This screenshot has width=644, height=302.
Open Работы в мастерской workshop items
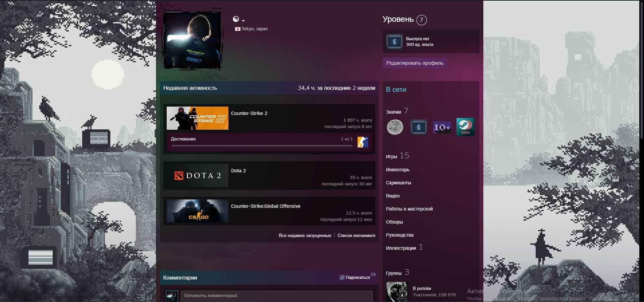[x=409, y=209]
